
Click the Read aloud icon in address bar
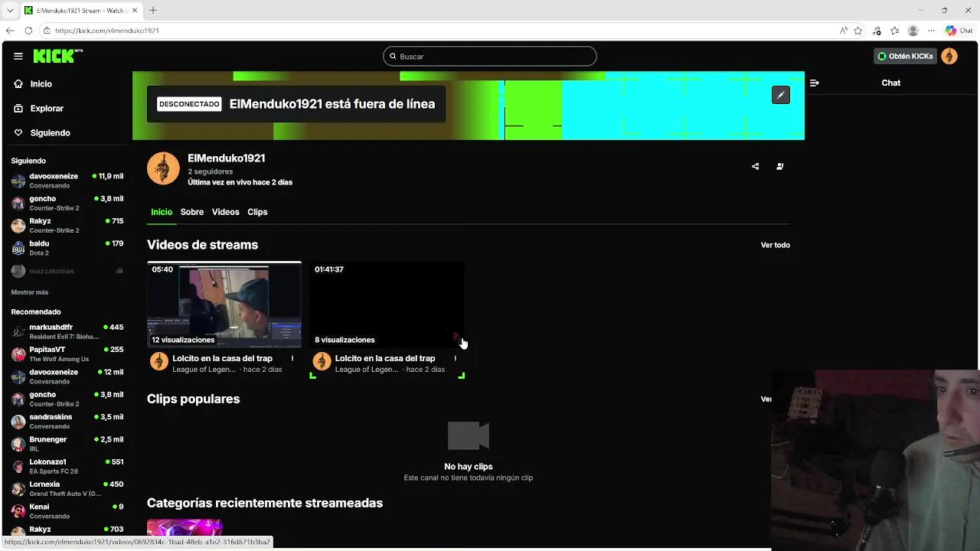(843, 31)
